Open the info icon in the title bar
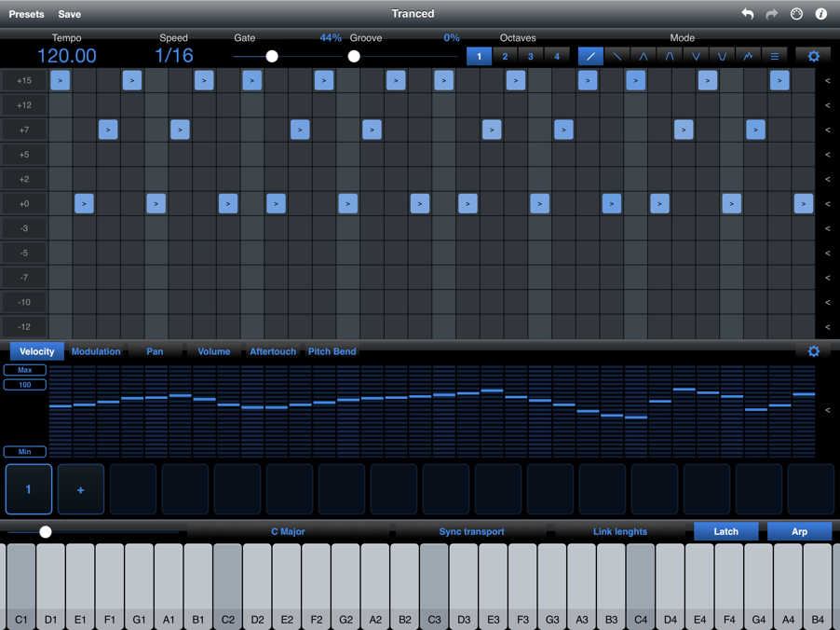Image resolution: width=840 pixels, height=630 pixels. coord(820,14)
